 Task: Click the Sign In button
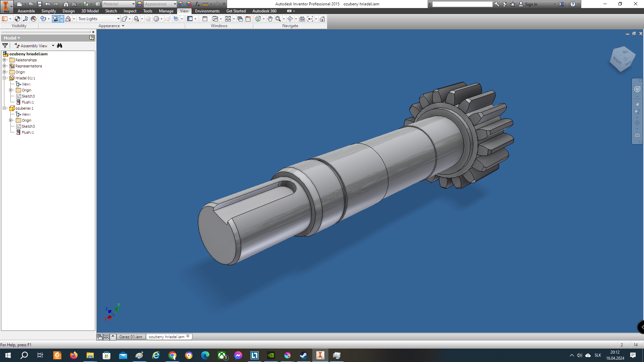[528, 4]
